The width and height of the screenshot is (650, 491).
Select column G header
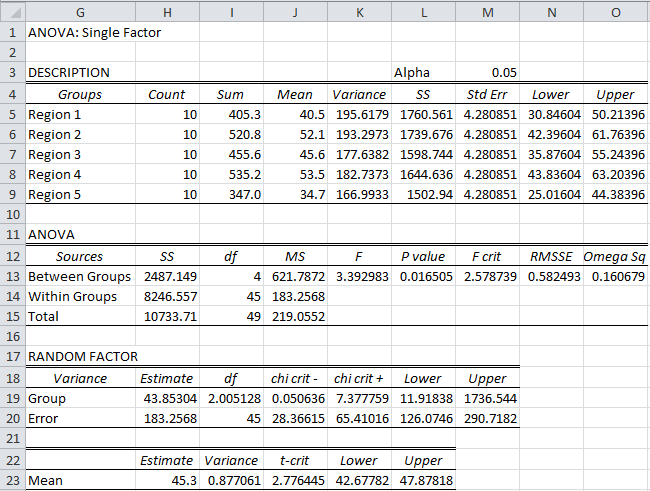point(80,10)
